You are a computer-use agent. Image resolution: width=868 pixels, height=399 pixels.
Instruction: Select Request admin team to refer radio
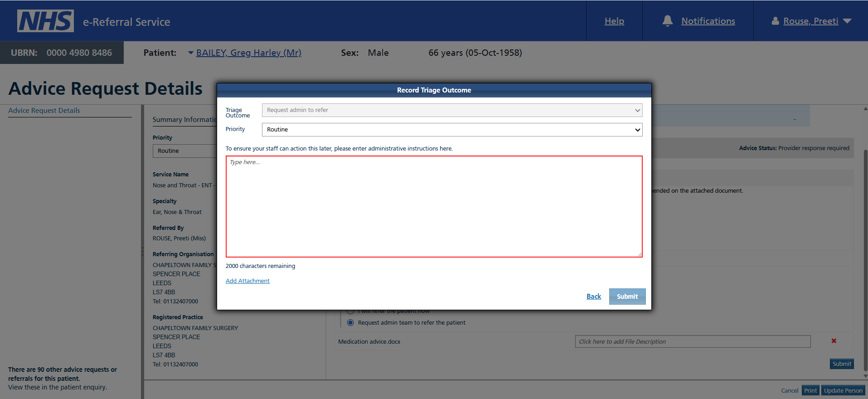[x=350, y=323]
